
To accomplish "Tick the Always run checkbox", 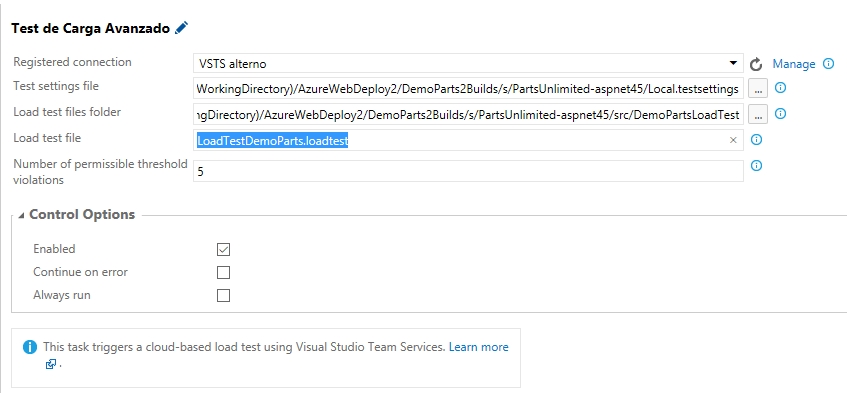I will point(223,295).
